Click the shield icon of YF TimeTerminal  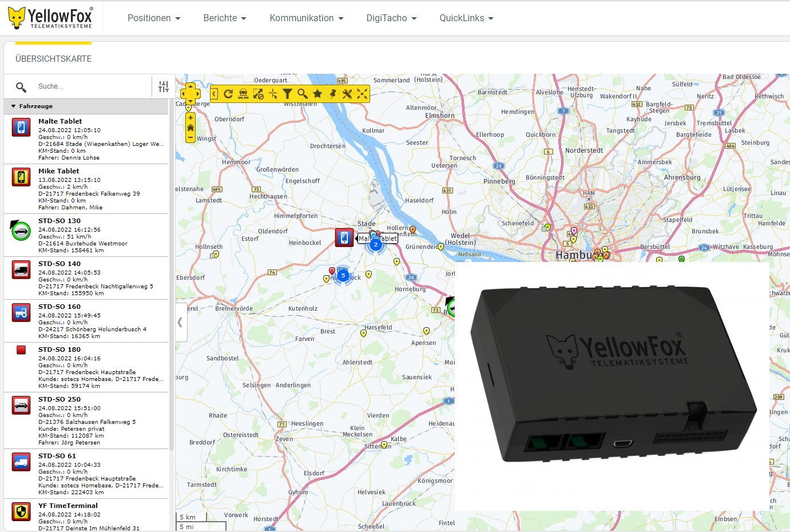pos(21,511)
